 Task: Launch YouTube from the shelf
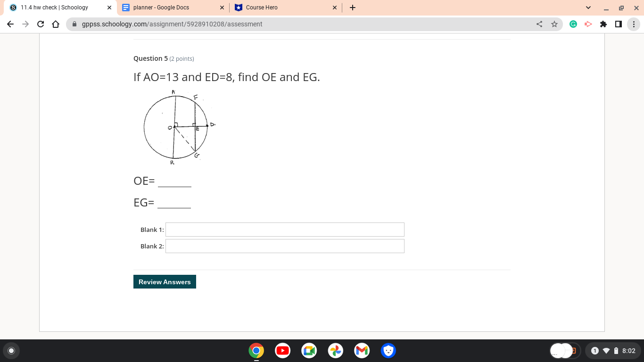tap(283, 351)
